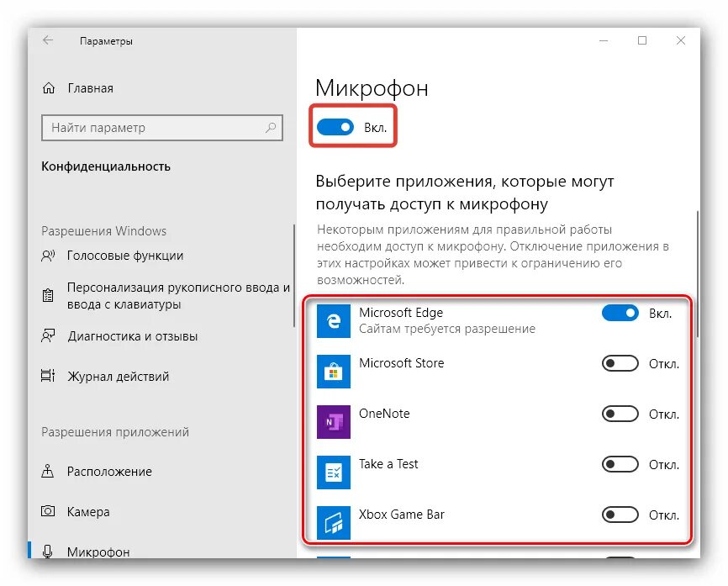Click the Microsoft Edge app name

(x=401, y=313)
